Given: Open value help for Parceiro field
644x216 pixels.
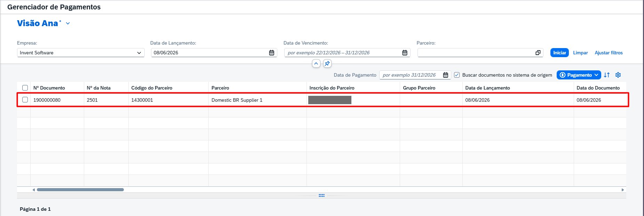Looking at the screenshot, I should click(x=538, y=53).
